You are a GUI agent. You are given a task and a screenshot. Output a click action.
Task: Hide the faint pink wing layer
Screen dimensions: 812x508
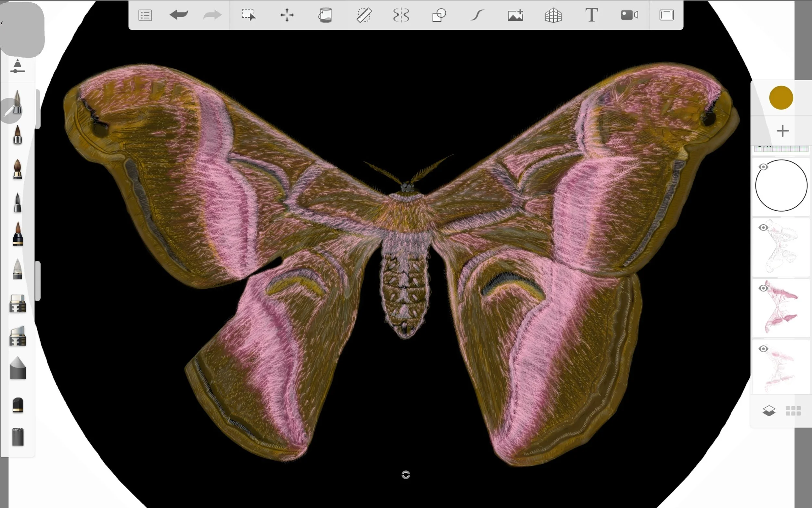763,349
